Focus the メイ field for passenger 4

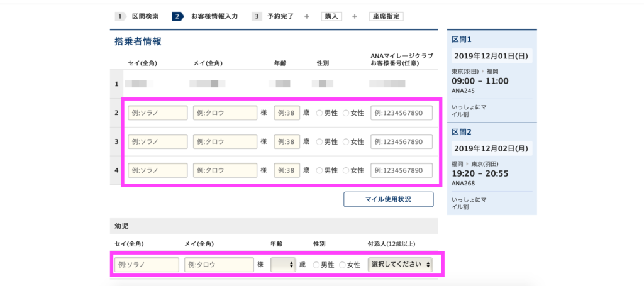(225, 170)
